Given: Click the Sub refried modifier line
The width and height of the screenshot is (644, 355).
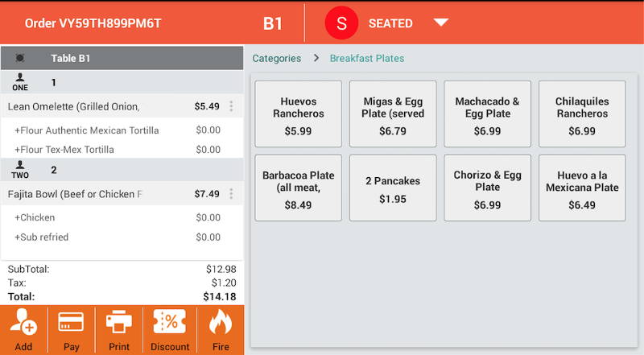Looking at the screenshot, I should (x=122, y=237).
